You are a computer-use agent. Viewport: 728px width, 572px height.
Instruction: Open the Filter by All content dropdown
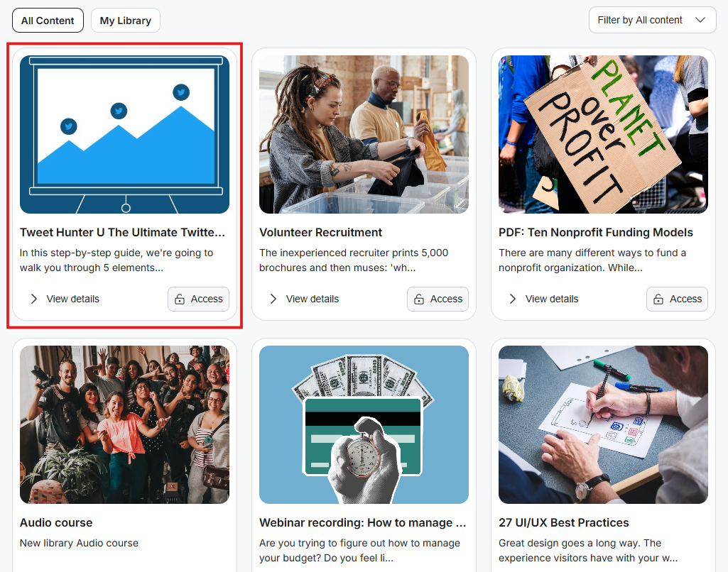point(652,20)
